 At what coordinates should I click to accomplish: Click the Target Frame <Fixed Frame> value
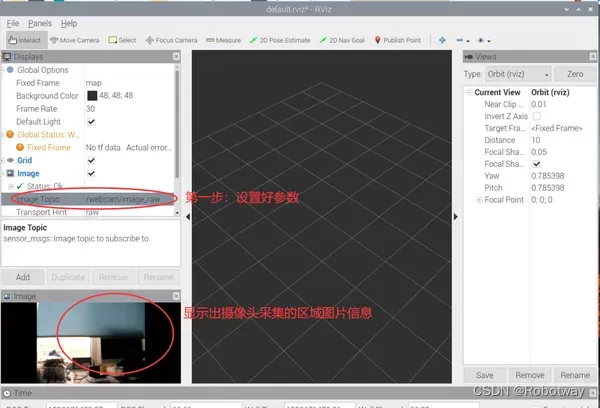click(x=557, y=128)
